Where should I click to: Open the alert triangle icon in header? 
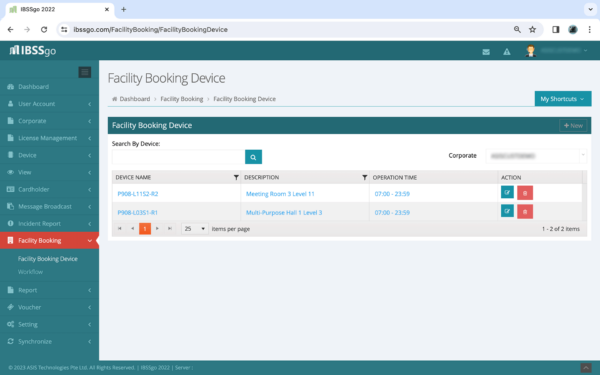coord(507,52)
